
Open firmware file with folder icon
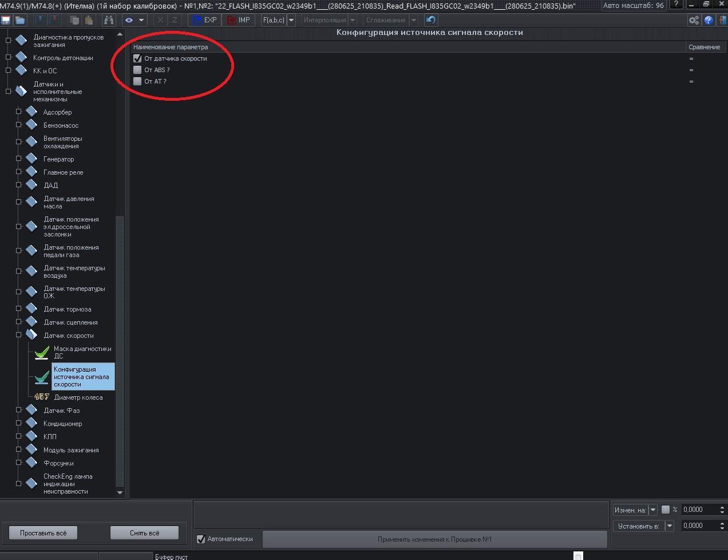pyautogui.click(x=20, y=20)
